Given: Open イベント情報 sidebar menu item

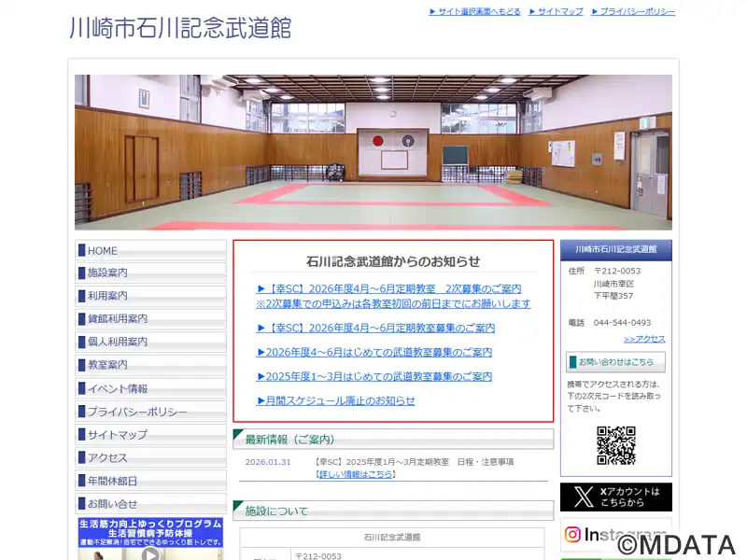Looking at the screenshot, I should [x=150, y=388].
